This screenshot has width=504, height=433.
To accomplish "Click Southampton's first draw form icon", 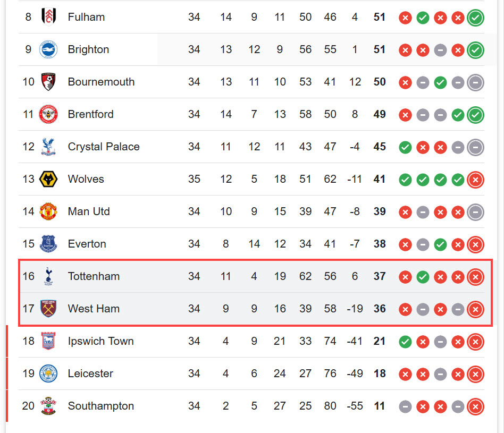I will coord(405,406).
